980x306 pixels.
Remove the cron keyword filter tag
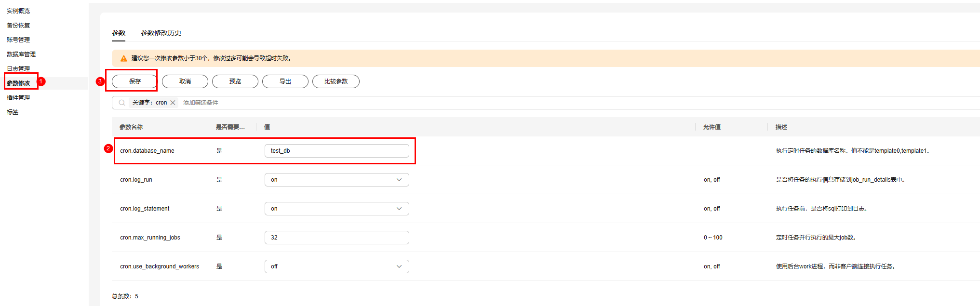[x=173, y=103]
